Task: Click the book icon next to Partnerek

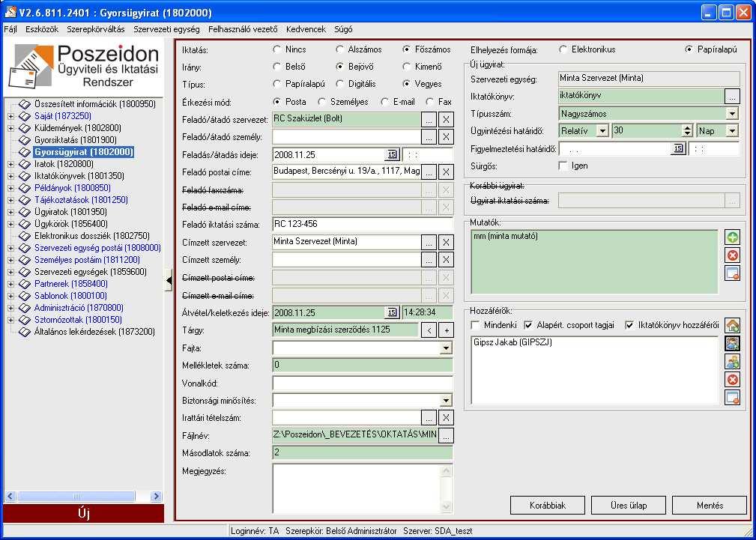Action: [x=25, y=284]
